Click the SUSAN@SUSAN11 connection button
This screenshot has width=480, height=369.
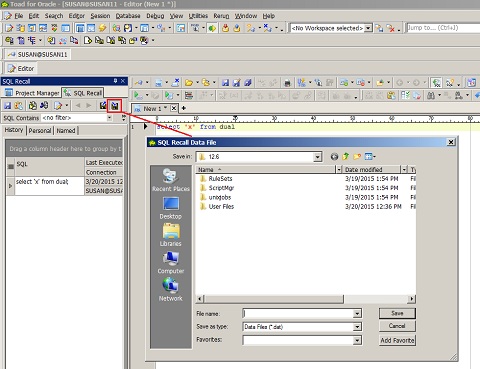pyautogui.click(x=37, y=54)
